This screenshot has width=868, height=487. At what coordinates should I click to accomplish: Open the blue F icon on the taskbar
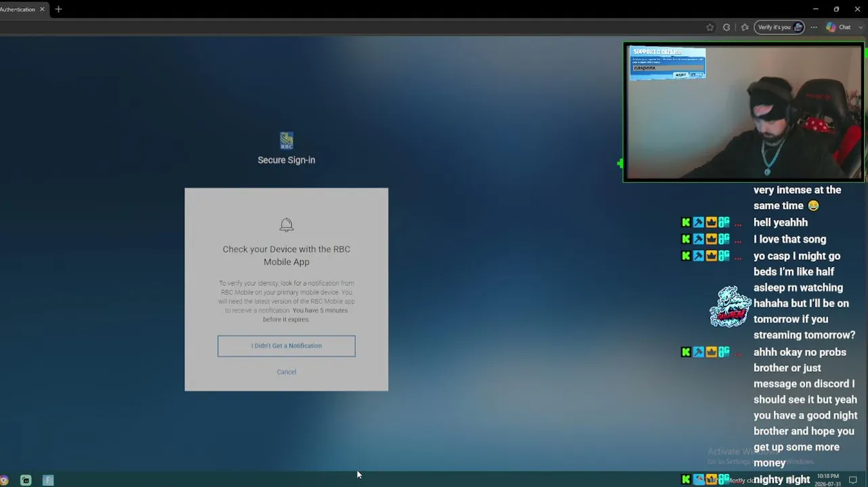point(48,480)
